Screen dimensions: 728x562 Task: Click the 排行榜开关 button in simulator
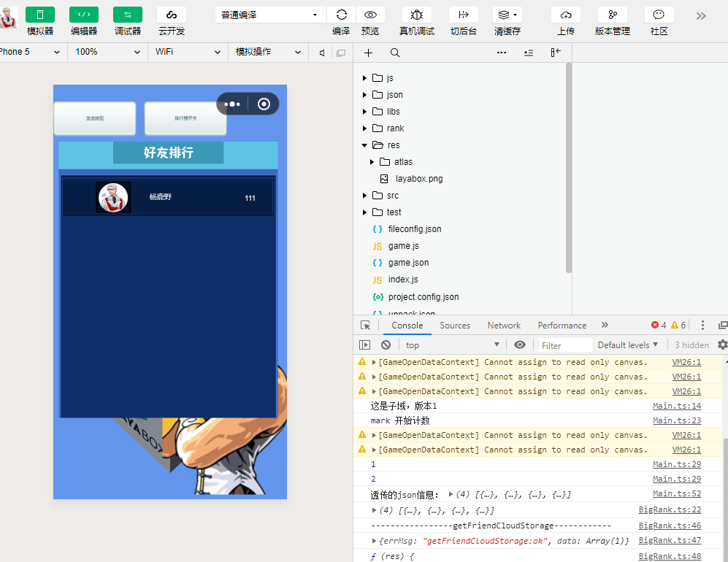pos(185,119)
